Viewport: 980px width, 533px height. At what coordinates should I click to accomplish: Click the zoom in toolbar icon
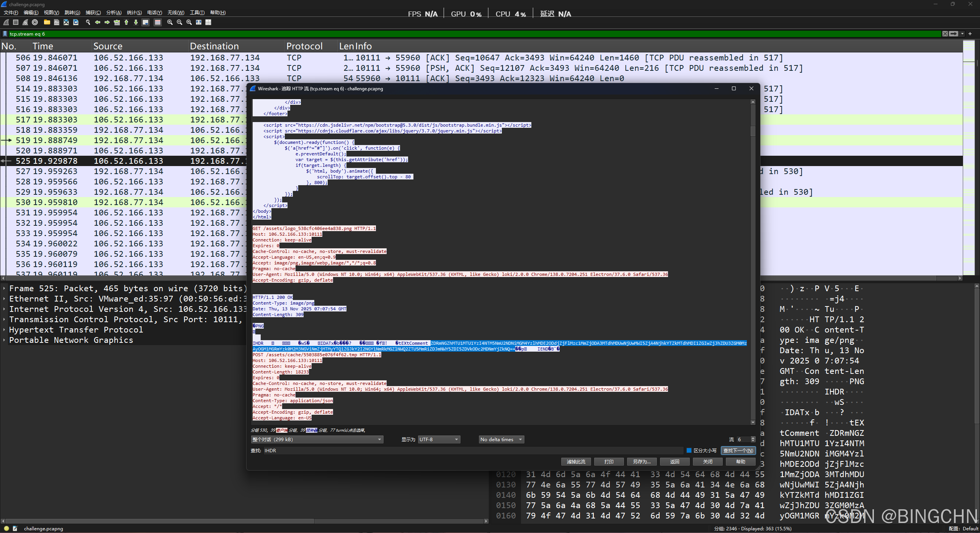click(x=170, y=22)
